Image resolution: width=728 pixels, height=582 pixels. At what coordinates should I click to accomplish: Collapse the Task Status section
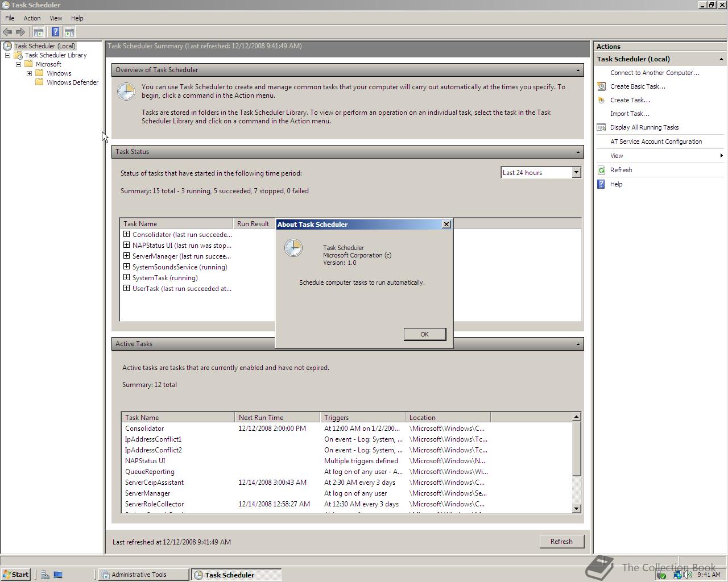(x=578, y=152)
